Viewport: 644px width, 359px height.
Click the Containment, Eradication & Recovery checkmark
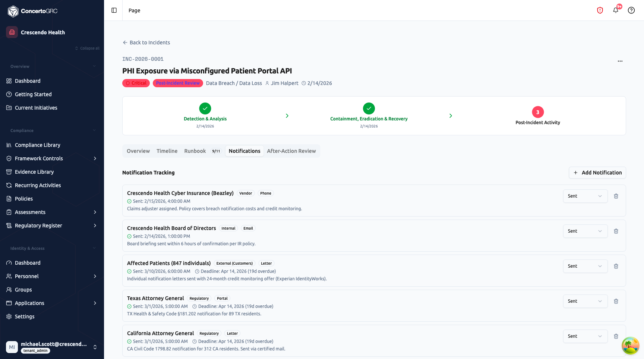(x=369, y=108)
